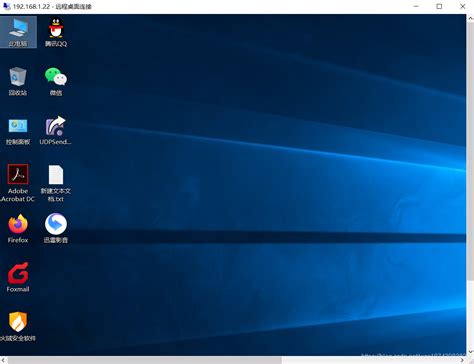
Task: Click the vertical scrollbar down arrow
Action: pyautogui.click(x=470, y=352)
